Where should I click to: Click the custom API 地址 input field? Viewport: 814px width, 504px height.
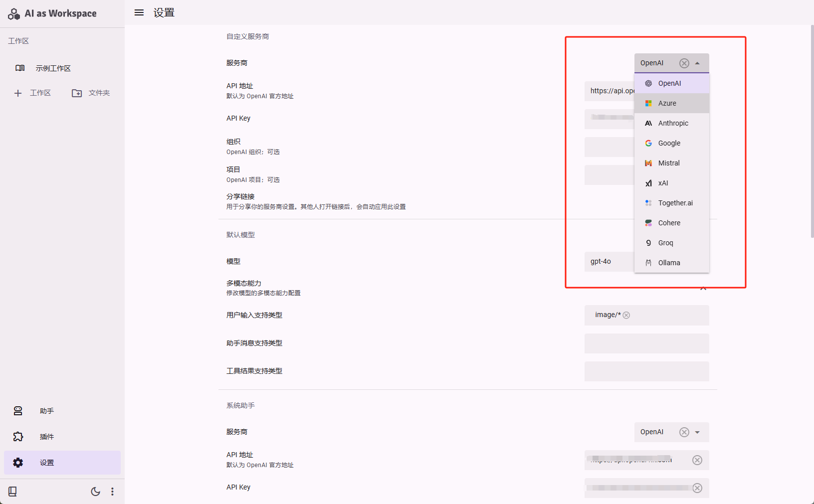tap(609, 91)
